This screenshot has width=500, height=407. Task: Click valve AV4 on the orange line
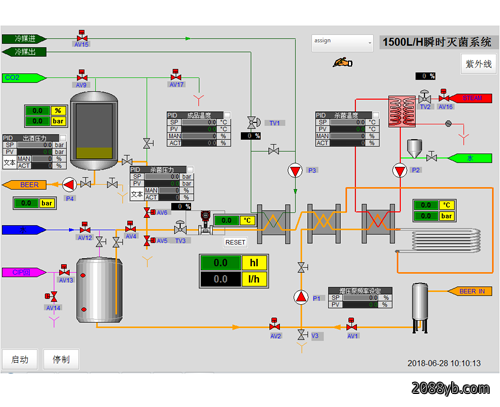(x=130, y=227)
